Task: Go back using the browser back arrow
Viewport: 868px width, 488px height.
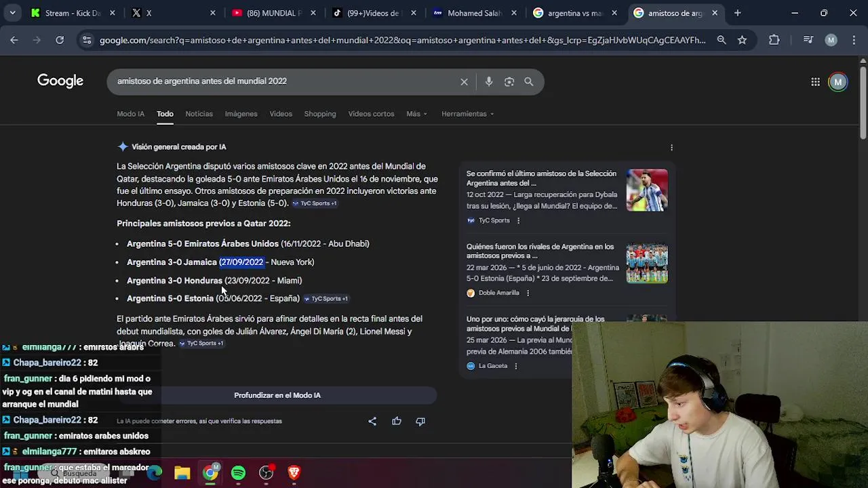Action: click(x=14, y=40)
